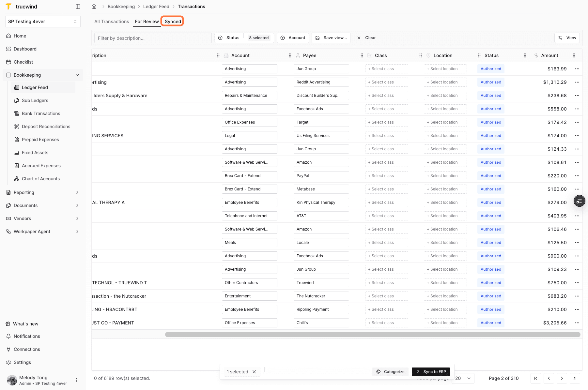Toggle the sidebar collapse icon
This screenshot has width=588, height=390.
coord(78,7)
